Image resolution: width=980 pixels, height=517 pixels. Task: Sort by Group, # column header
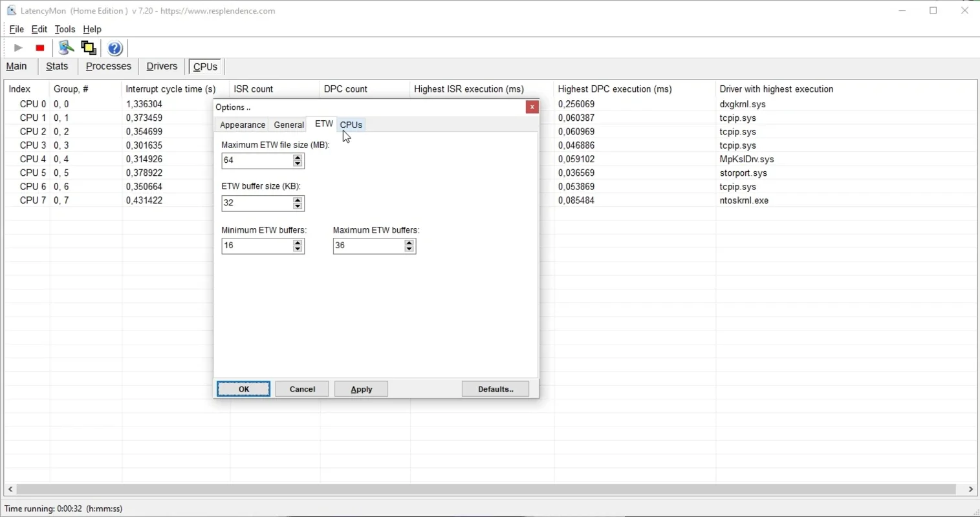[85, 89]
